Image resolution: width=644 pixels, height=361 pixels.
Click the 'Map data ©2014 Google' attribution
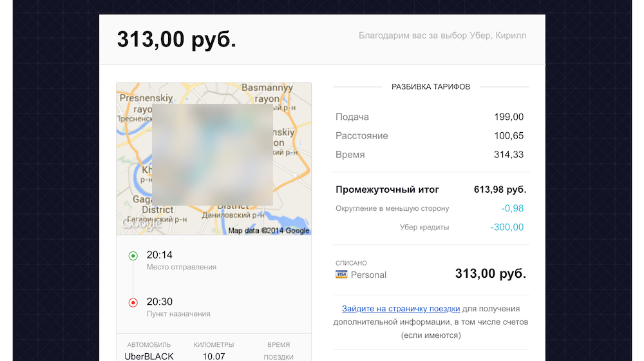(x=269, y=231)
